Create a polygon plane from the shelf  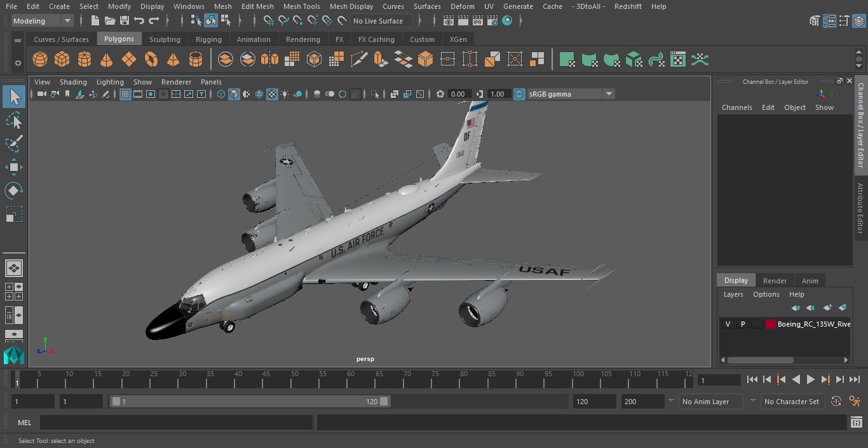tap(129, 60)
